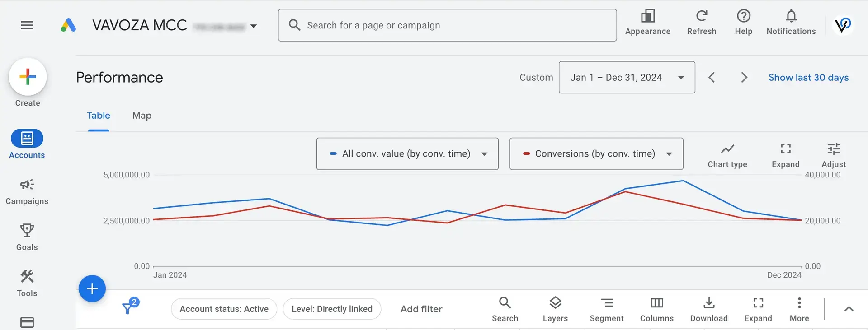Click the Show last 30 days link
Viewport: 868px width, 330px height.
[x=808, y=78]
